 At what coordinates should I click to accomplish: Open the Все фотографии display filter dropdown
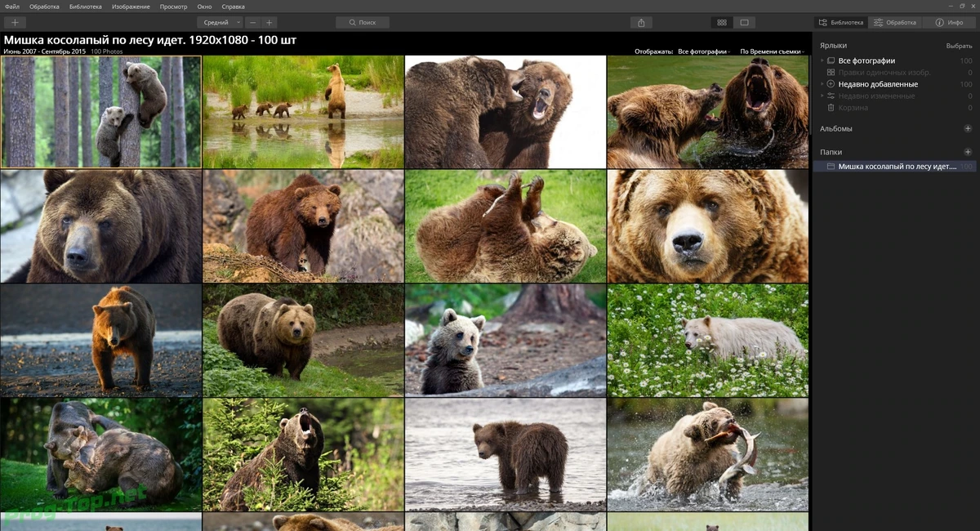[x=704, y=51]
